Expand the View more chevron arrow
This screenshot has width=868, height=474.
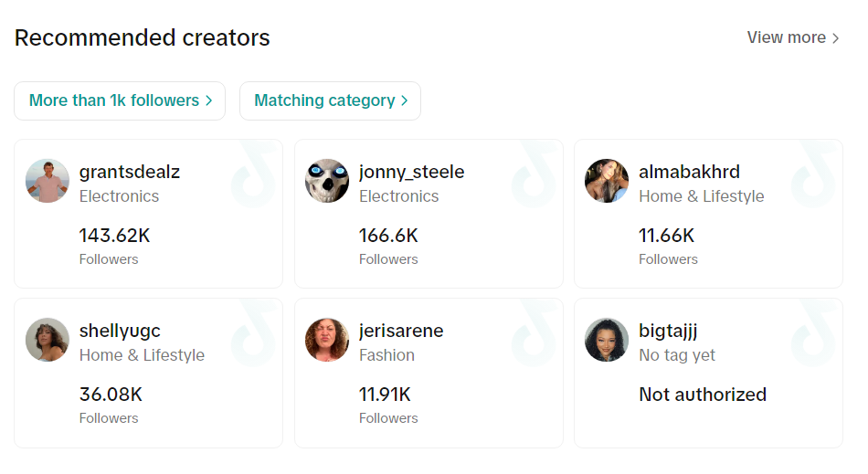[x=835, y=38]
